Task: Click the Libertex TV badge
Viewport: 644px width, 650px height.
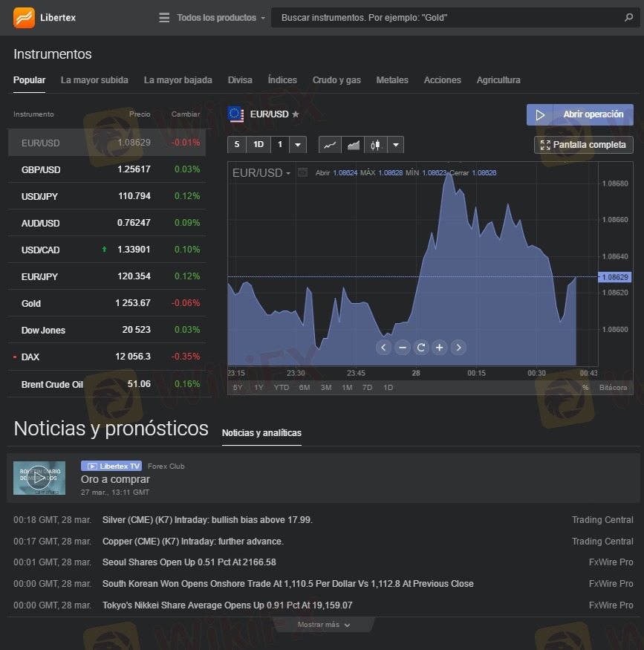Action: point(111,466)
